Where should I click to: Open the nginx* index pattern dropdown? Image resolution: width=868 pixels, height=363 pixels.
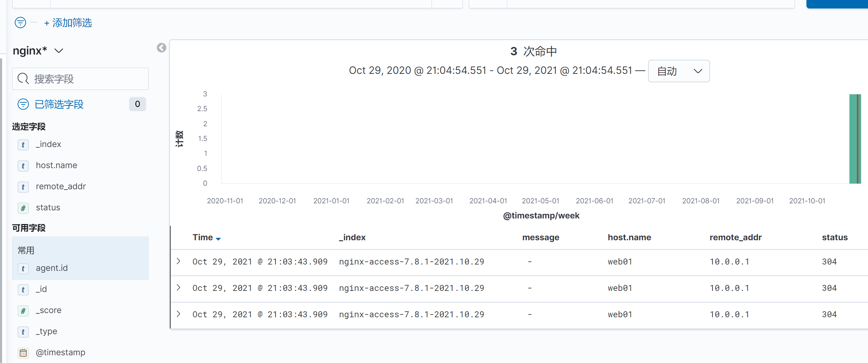point(38,51)
